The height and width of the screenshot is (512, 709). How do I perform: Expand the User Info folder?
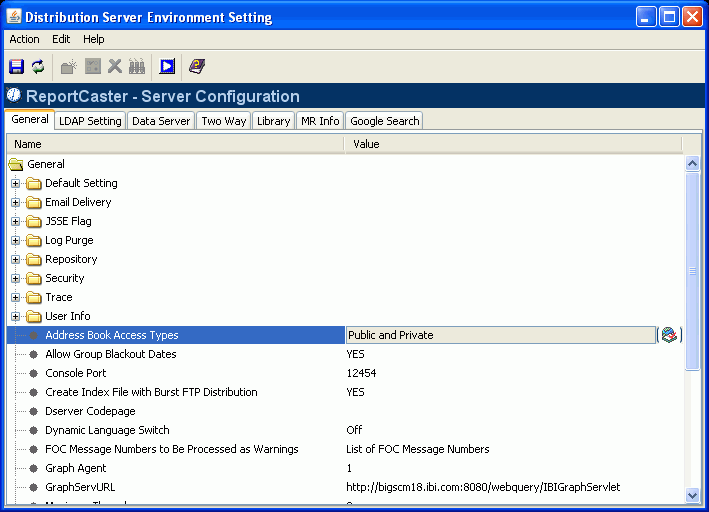point(16,316)
